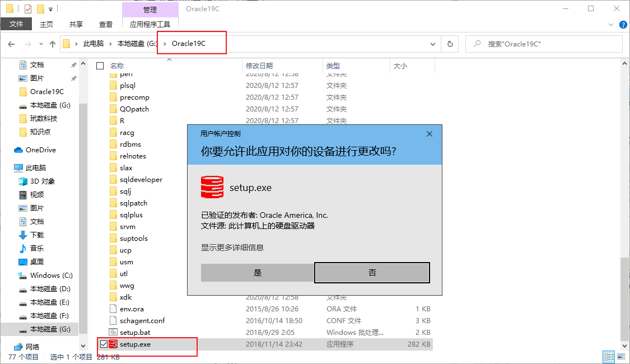Viewport: 630px width, 364px height.
Task: Switch to the 主页 ribbon tab
Action: (x=46, y=24)
